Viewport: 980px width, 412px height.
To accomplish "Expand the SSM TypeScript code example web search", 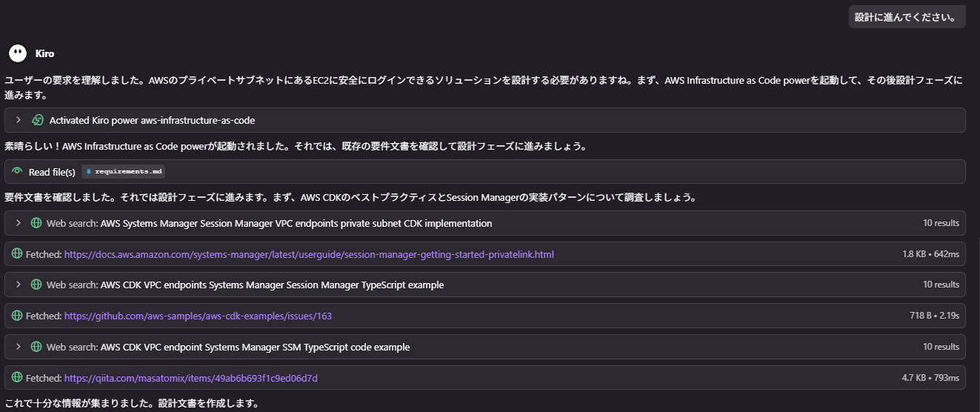I will click(19, 347).
